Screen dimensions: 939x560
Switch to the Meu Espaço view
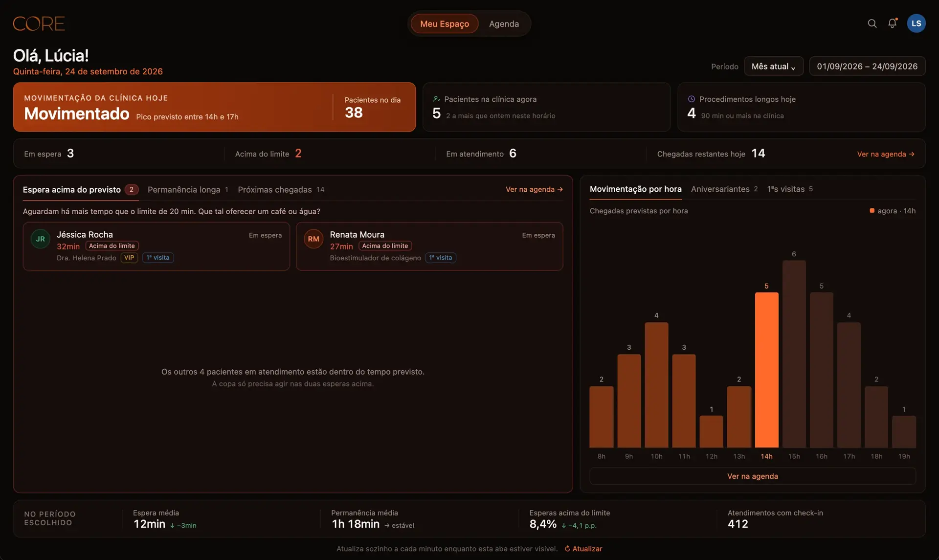(445, 23)
